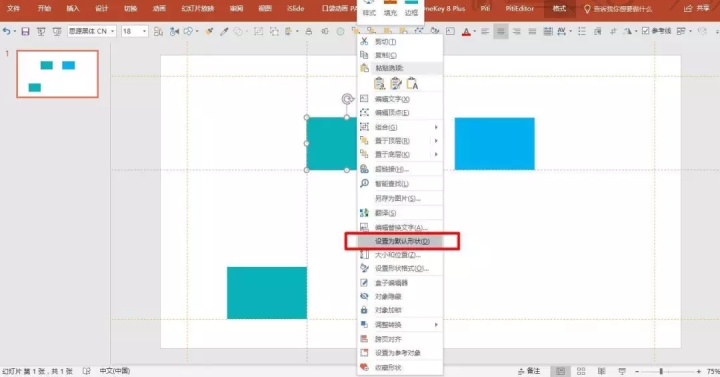Image resolution: width=720 pixels, height=377 pixels.
Task: Open the 开始 ribbon tab
Action: 44,9
